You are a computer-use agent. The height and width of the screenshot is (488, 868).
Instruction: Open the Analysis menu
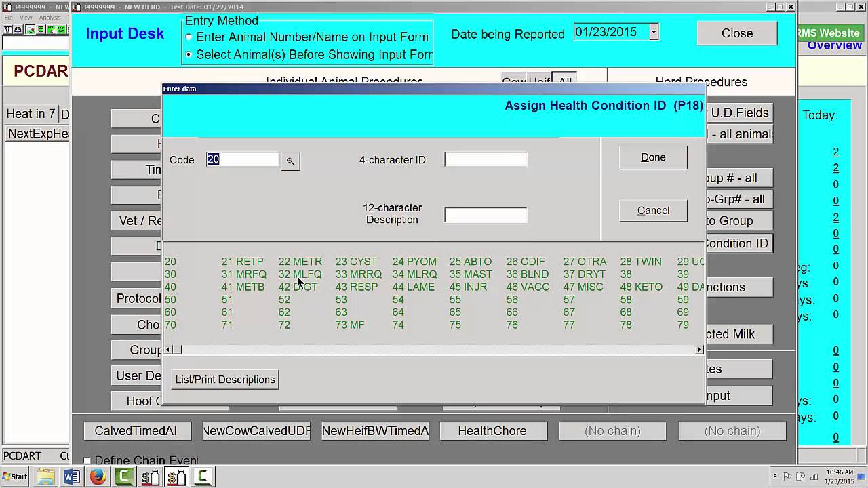[x=50, y=18]
